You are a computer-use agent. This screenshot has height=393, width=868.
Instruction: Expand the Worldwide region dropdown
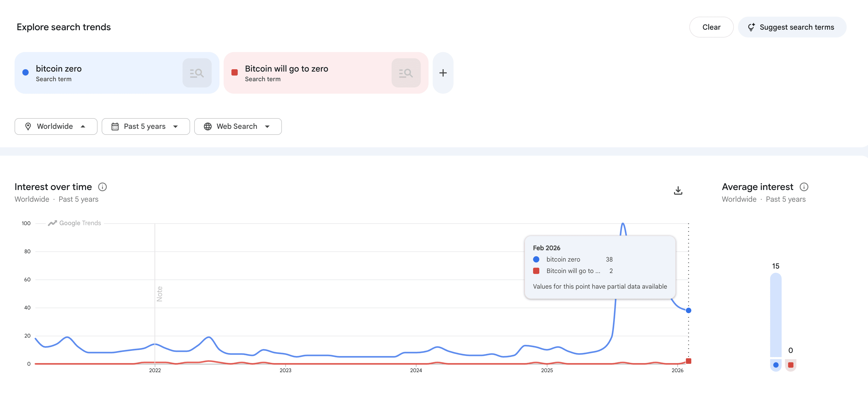pos(56,126)
